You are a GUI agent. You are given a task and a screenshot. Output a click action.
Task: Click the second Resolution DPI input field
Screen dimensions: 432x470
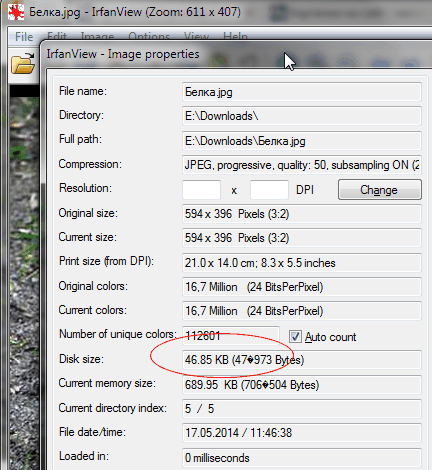(269, 190)
